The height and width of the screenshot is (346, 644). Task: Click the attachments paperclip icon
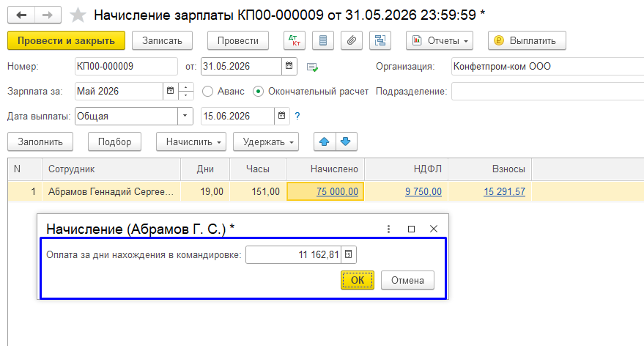[x=352, y=40]
